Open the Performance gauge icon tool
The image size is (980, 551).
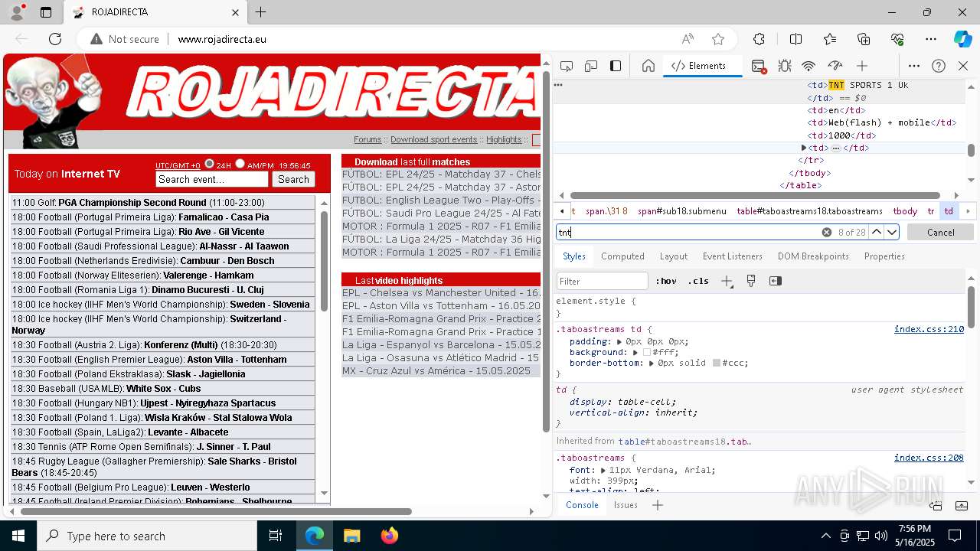[x=835, y=66]
